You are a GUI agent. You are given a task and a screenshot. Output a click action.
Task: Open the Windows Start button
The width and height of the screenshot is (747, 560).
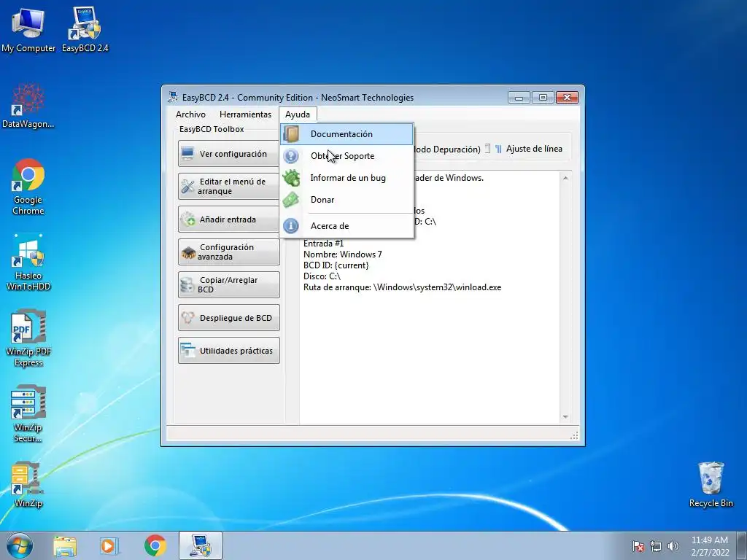20,545
